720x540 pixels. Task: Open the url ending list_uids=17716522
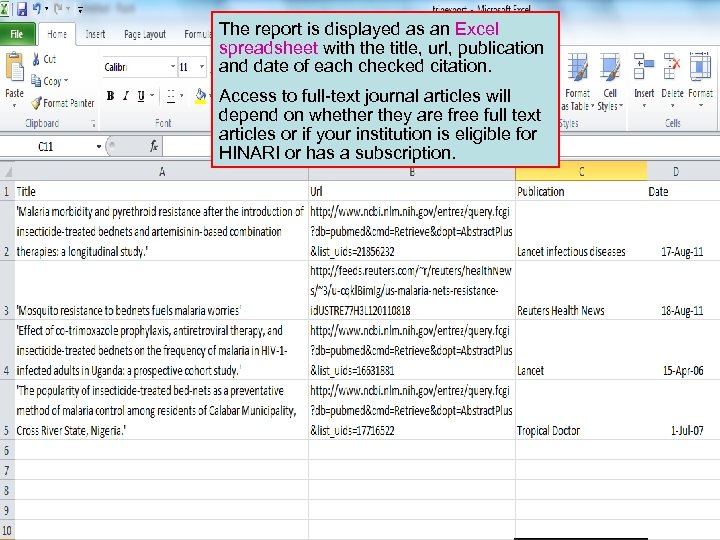point(412,410)
